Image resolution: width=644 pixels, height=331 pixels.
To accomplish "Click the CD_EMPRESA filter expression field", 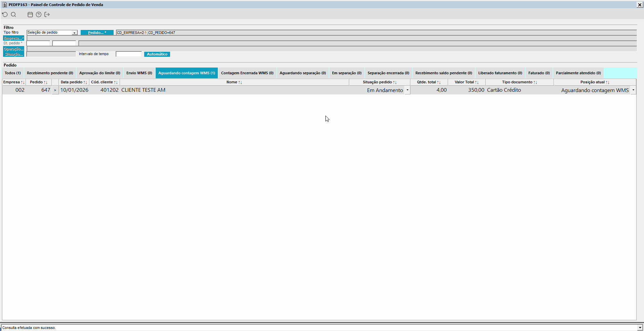I will 376,33.
